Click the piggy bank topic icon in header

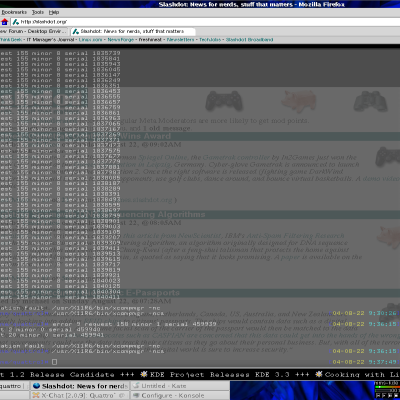click(298, 101)
